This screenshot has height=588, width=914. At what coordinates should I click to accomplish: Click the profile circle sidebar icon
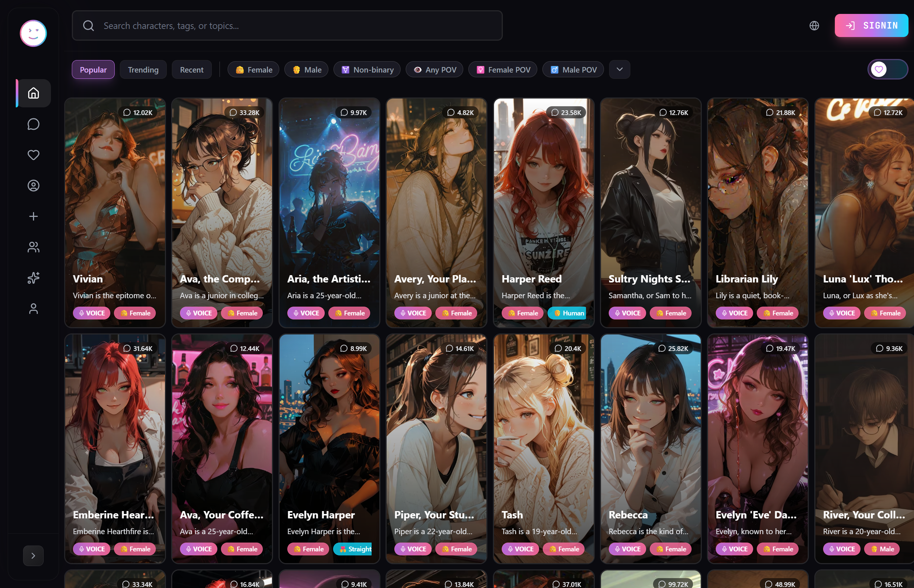(x=33, y=186)
